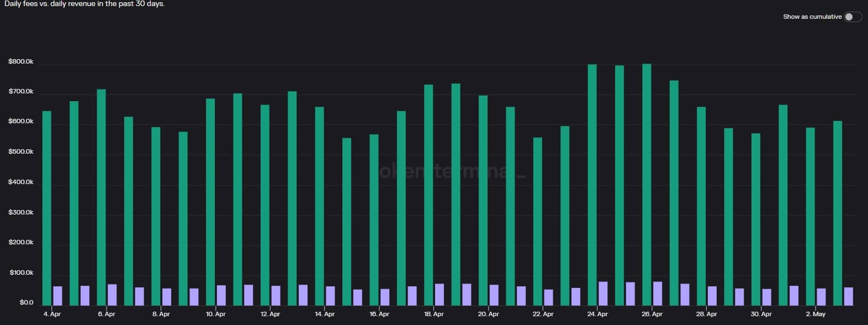Select the purple revenue bar for 14. Apr

[x=330, y=296]
